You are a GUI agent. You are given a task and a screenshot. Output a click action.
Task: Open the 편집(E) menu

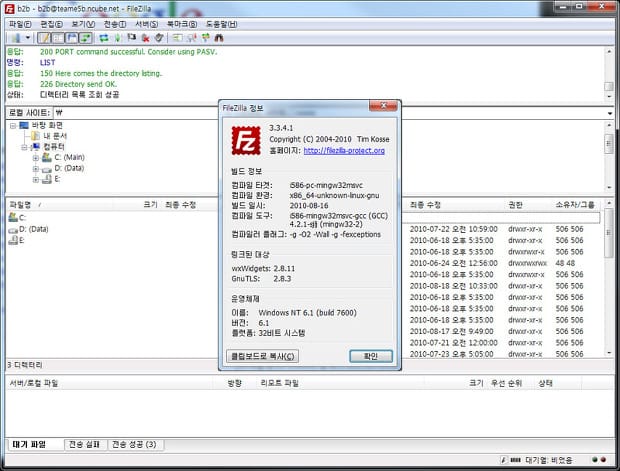click(51, 24)
